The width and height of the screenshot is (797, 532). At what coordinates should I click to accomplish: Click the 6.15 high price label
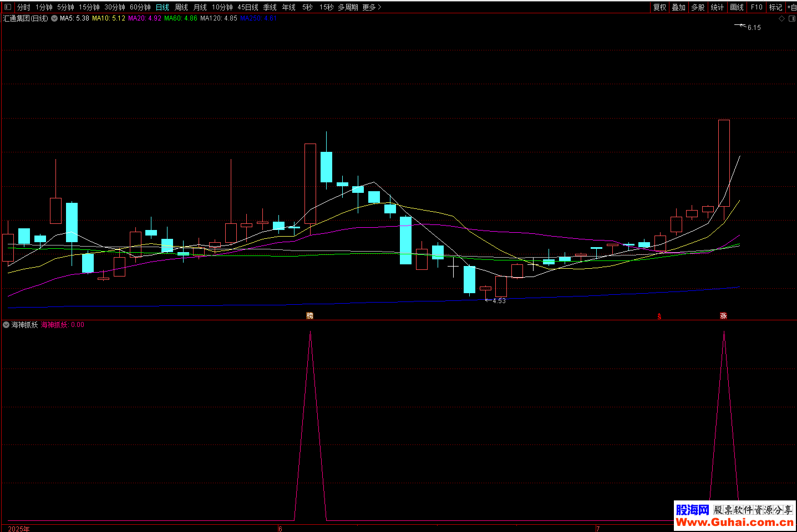click(754, 28)
